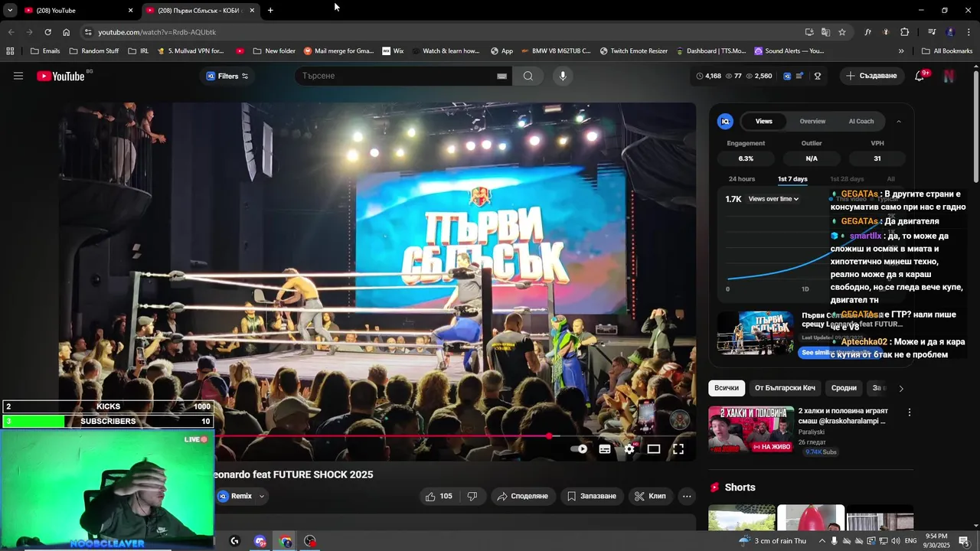Open the on-screen keyboard in search box

click(502, 76)
